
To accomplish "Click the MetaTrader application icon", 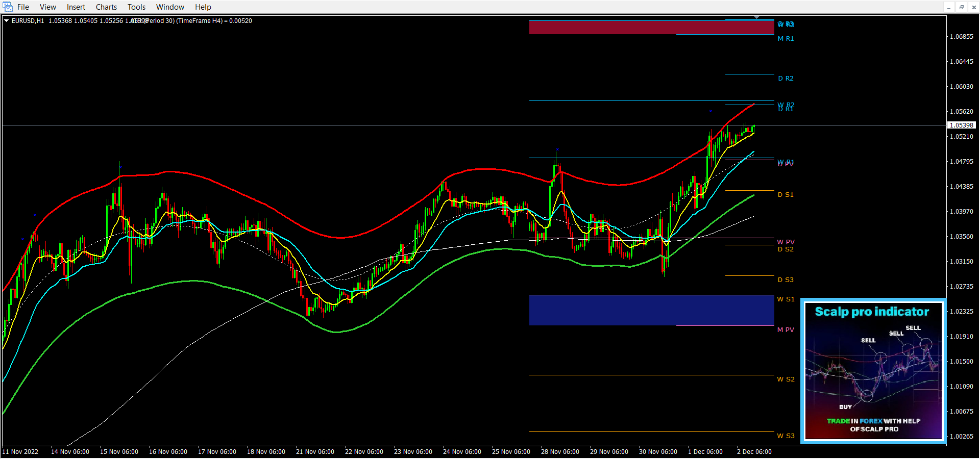I will (7, 7).
